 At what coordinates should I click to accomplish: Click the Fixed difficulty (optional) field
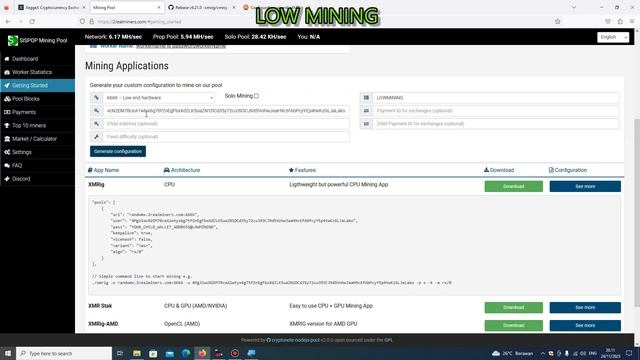coord(226,137)
